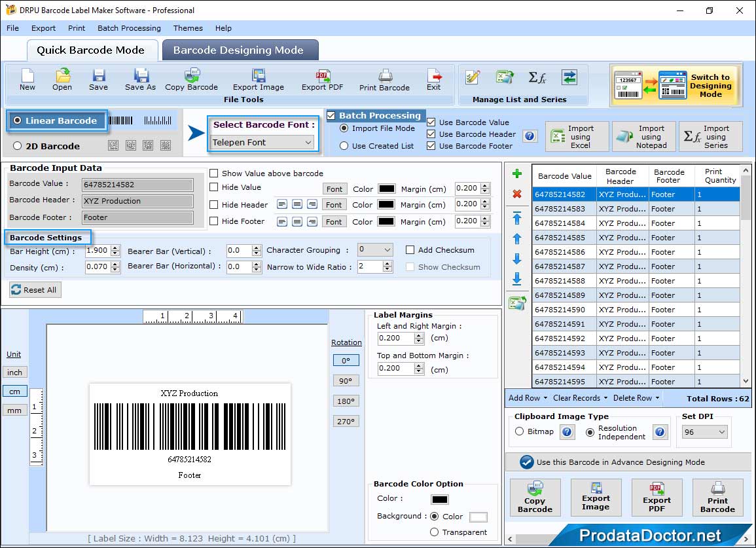
Task: Click the green add row plus icon
Action: (x=517, y=174)
